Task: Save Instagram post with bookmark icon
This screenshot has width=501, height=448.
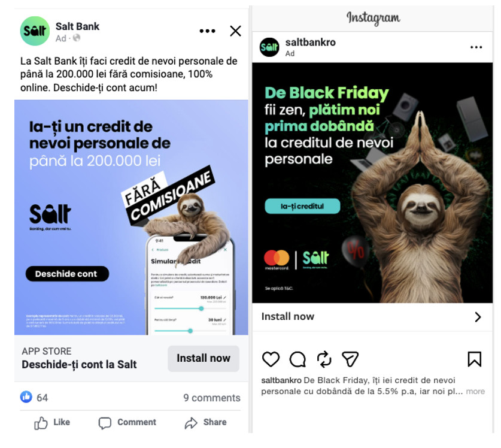Action: click(x=475, y=359)
